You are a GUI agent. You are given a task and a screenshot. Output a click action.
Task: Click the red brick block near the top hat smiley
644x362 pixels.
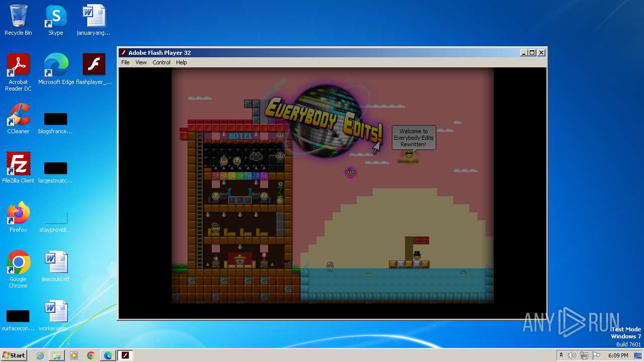coord(421,240)
